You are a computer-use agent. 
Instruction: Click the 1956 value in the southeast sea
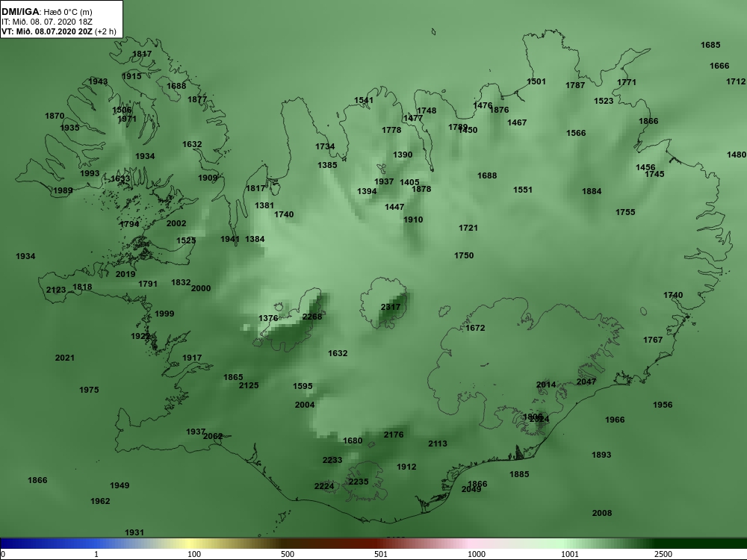click(x=663, y=405)
